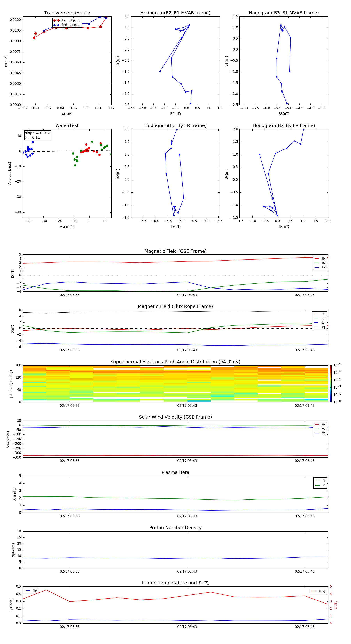Click the A(T·m) x-axis label

click(67, 114)
